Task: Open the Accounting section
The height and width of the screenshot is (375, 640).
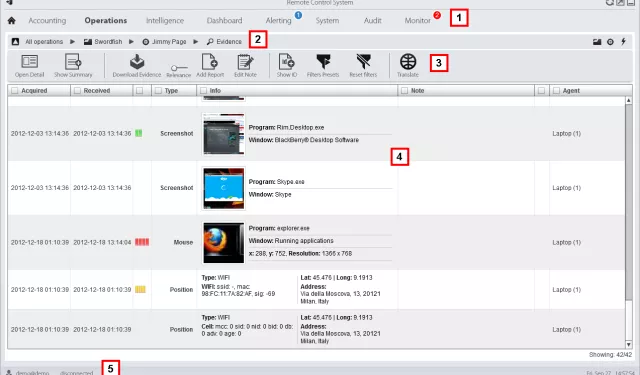Action: pos(47,20)
